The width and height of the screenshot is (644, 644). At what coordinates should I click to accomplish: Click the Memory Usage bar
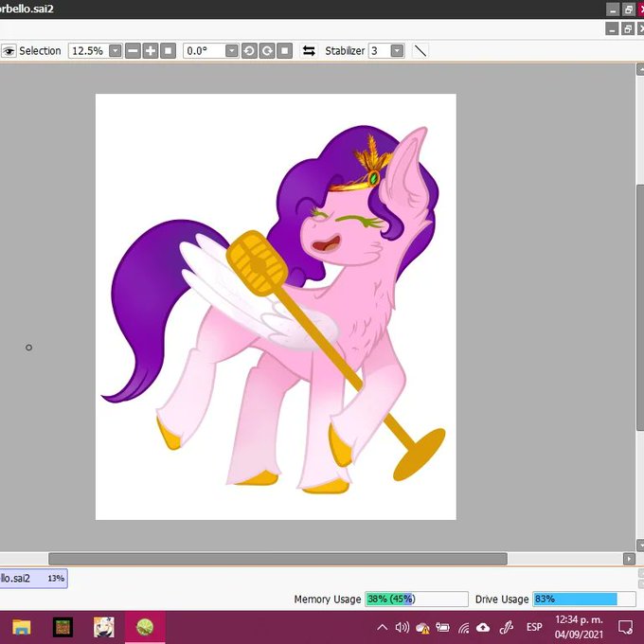tap(417, 599)
